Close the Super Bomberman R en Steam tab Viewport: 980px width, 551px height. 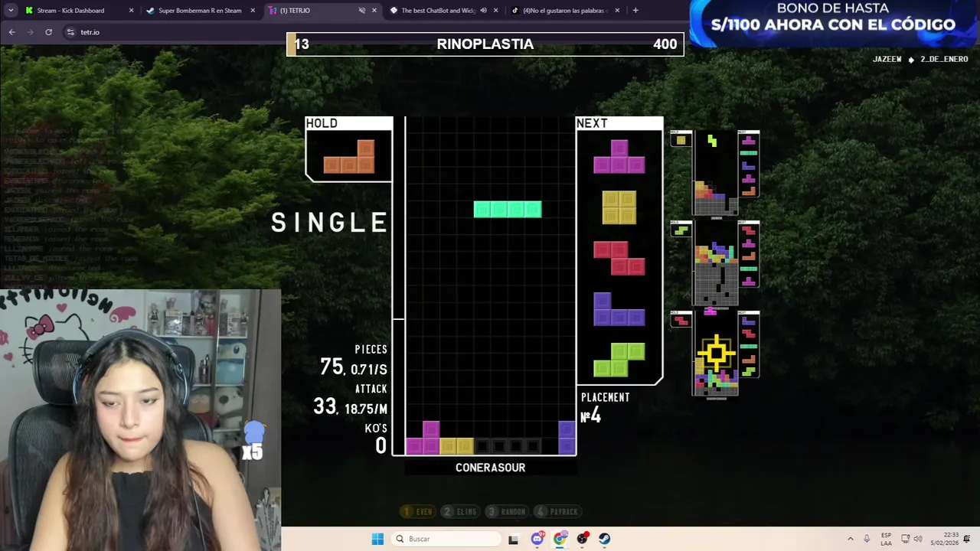(253, 11)
